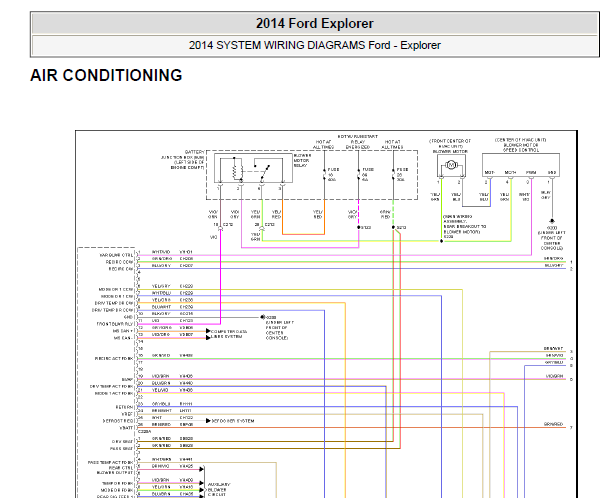Viewport: 608px width, 498px height.
Task: Click the 'FRONT BLWR RLY' pin label
Action: point(115,324)
